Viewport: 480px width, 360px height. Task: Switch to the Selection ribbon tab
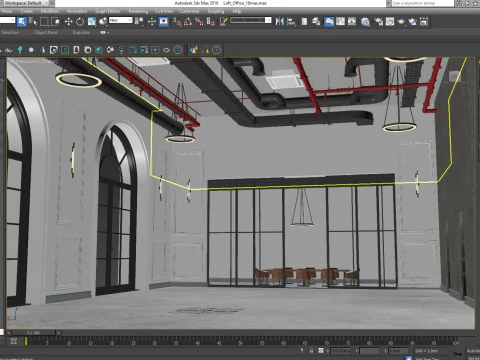pos(10,32)
